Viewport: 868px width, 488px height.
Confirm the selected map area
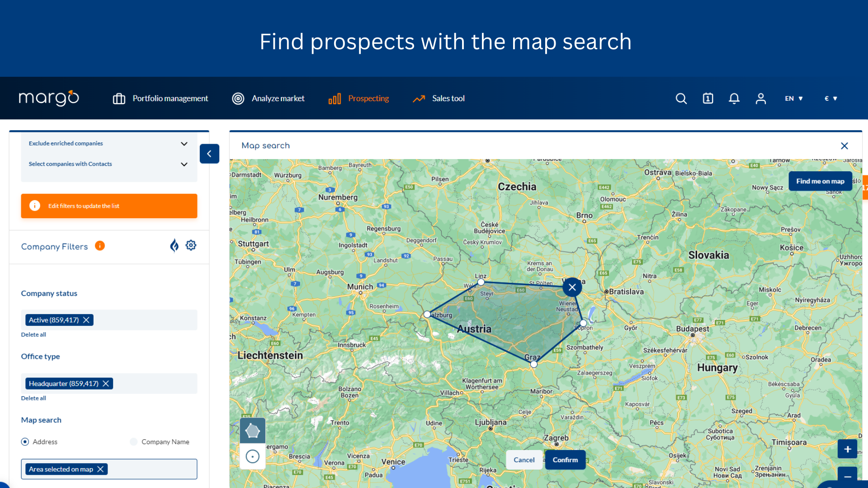565,460
